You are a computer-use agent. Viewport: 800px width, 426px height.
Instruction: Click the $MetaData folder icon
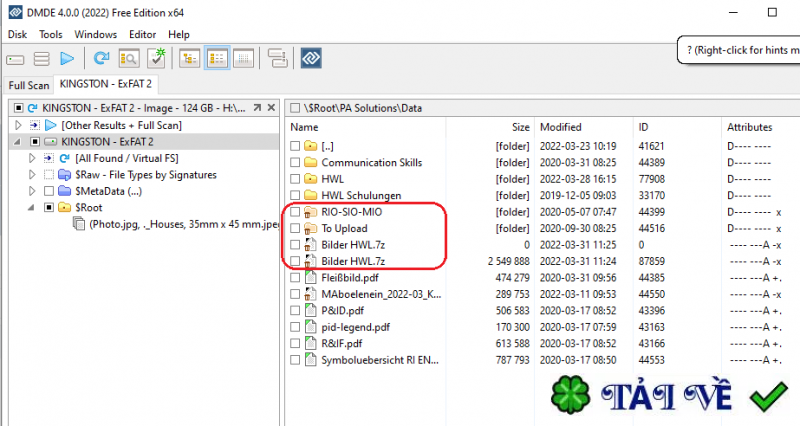tap(64, 191)
